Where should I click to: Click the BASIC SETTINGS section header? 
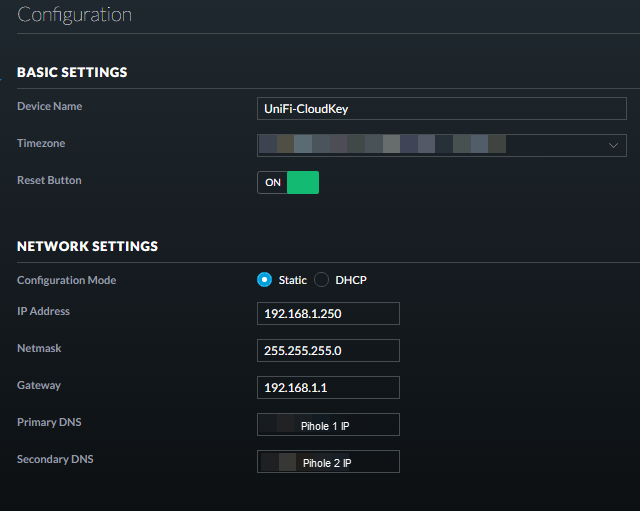[72, 72]
